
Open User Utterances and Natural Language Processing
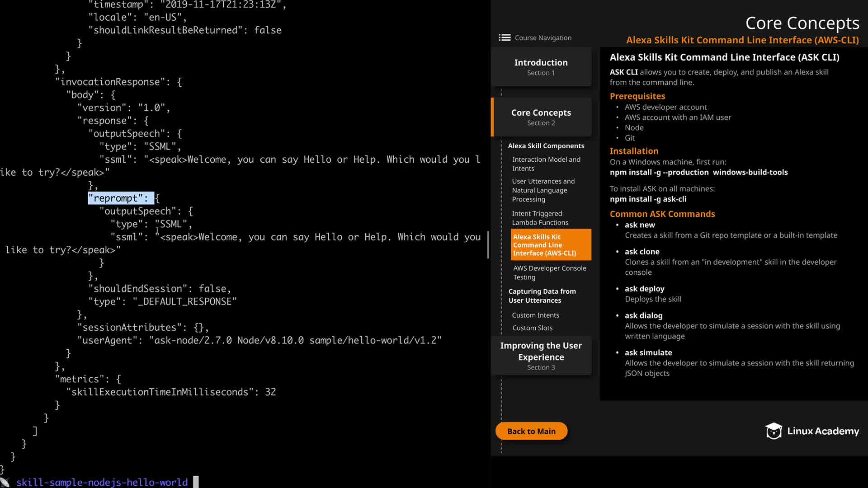coord(543,190)
